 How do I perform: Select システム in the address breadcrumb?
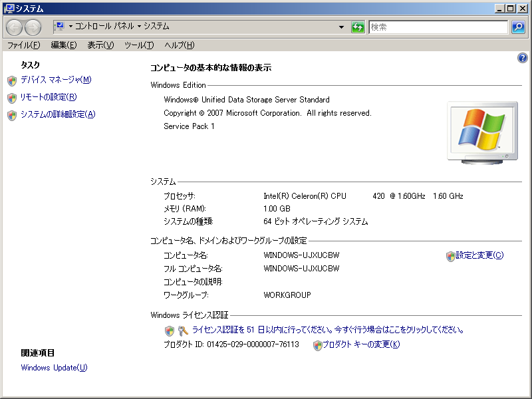[156, 26]
